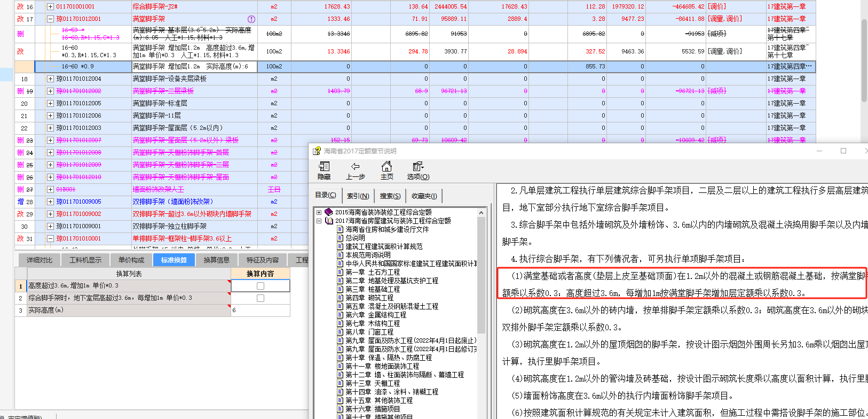Click the page icon beside 第十章 保温、隔热、防腐工程

click(340, 358)
